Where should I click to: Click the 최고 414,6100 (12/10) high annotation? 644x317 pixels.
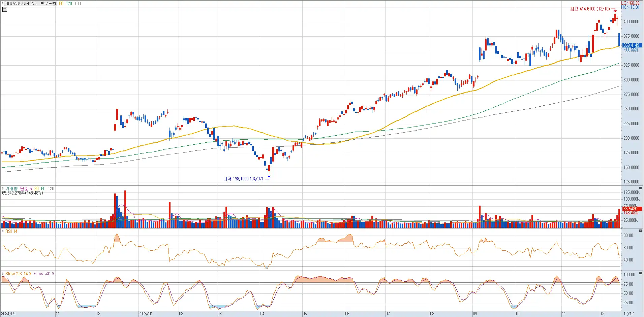(590, 9)
